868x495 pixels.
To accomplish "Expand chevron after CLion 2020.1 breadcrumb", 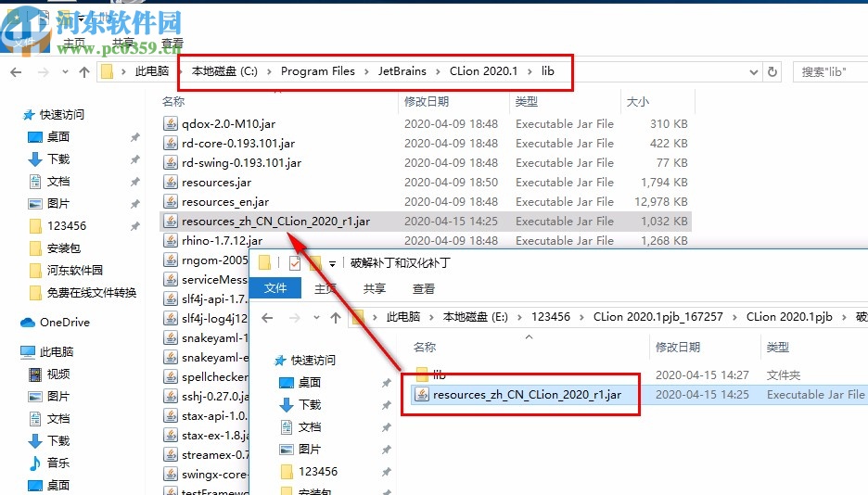I will pyautogui.click(x=530, y=72).
